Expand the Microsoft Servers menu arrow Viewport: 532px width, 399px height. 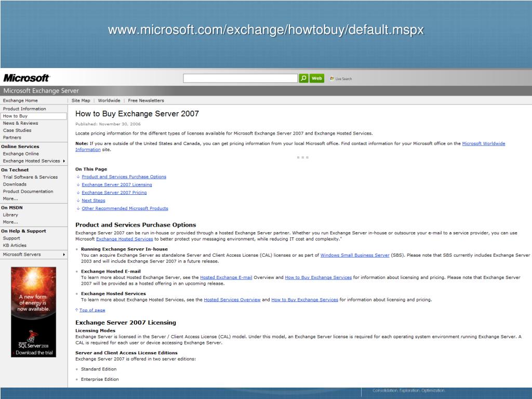tap(64, 255)
